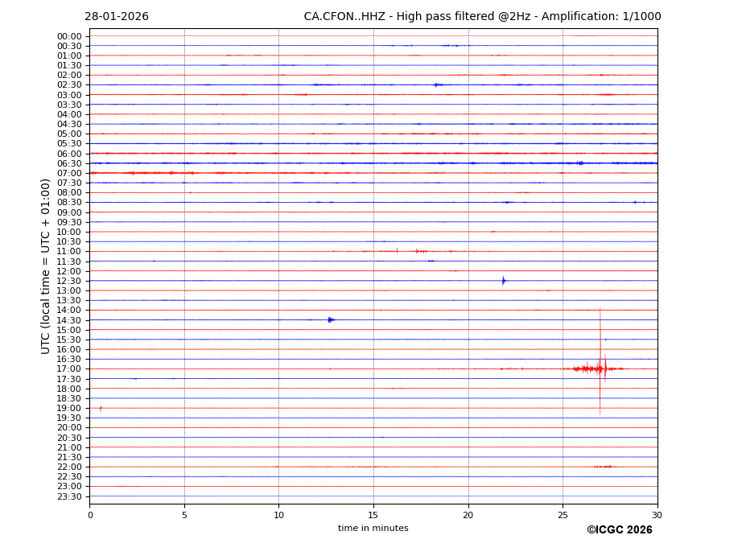Screen dimensions: 746x560
Task: Click the date label 28-01-2026
Action: point(117,17)
